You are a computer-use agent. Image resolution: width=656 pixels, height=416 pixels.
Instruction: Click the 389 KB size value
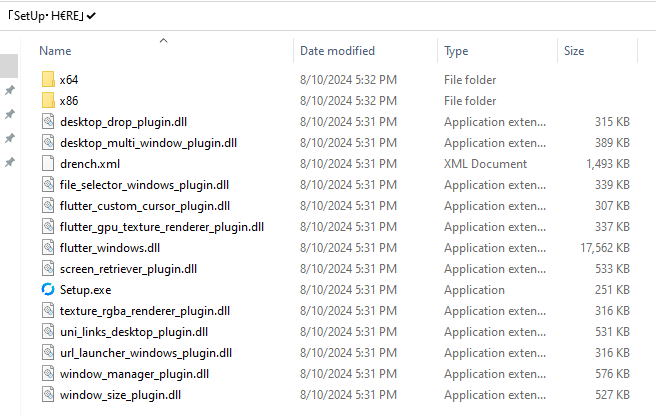(612, 143)
